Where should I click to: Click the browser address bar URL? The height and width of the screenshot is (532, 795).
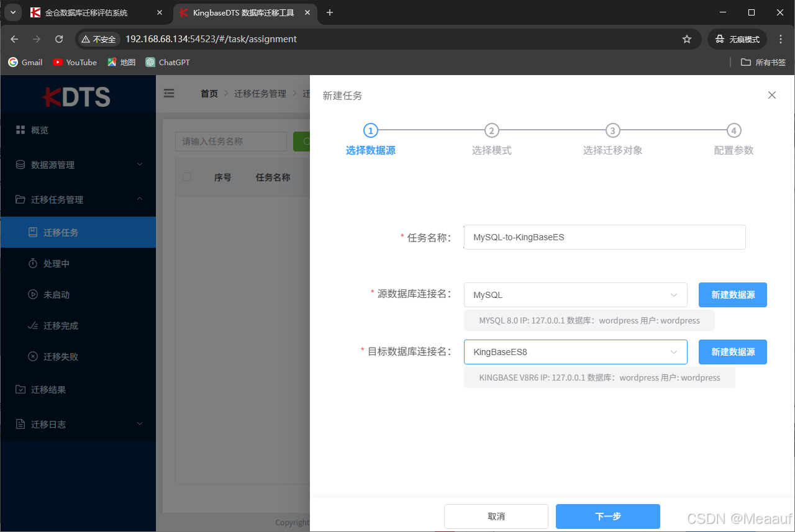coord(211,39)
